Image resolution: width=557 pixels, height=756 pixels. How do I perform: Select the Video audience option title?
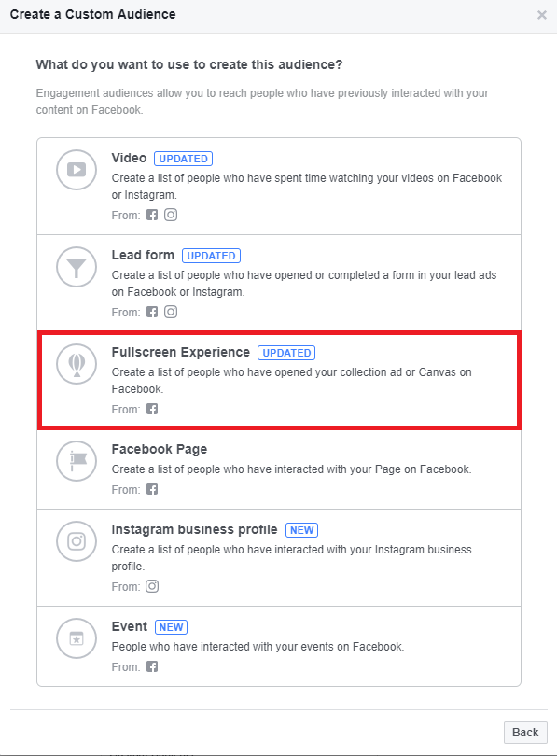click(x=129, y=158)
